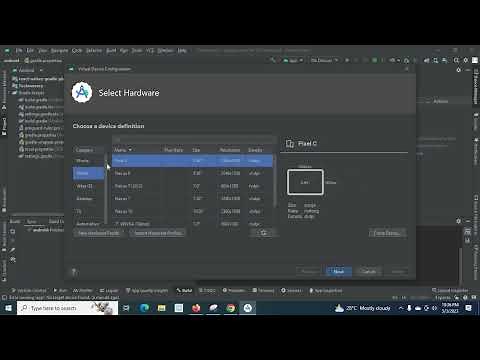Screen dimensions: 480x360
Task: Click the Resolution column header
Action: pos(230,150)
